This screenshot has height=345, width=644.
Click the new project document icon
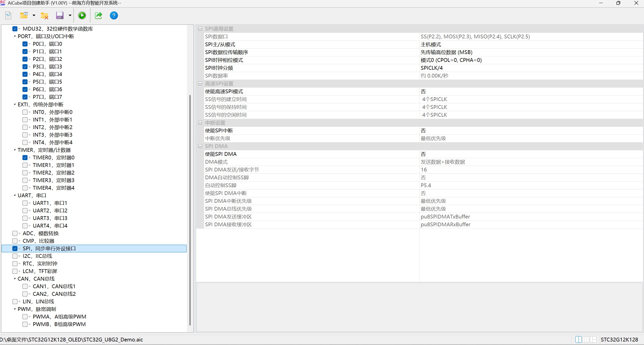[x=8, y=16]
